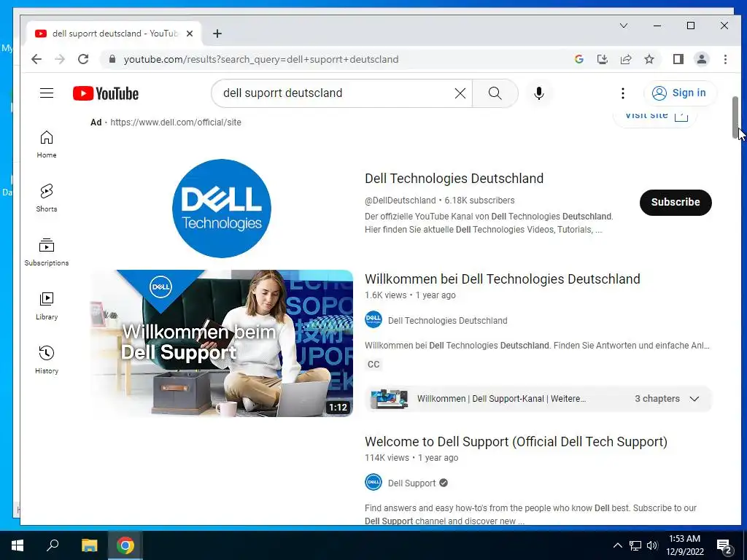Click the Sign in button
The width and height of the screenshot is (747, 560).
tap(680, 93)
